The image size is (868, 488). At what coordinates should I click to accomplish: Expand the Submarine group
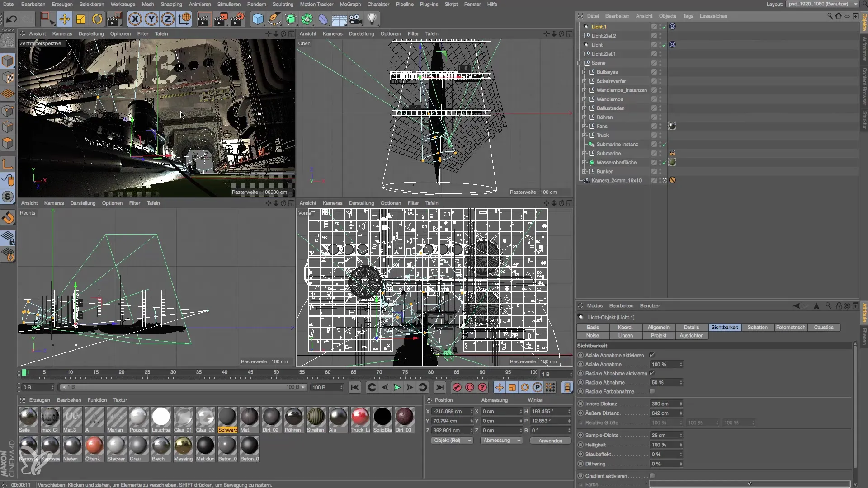coord(584,153)
